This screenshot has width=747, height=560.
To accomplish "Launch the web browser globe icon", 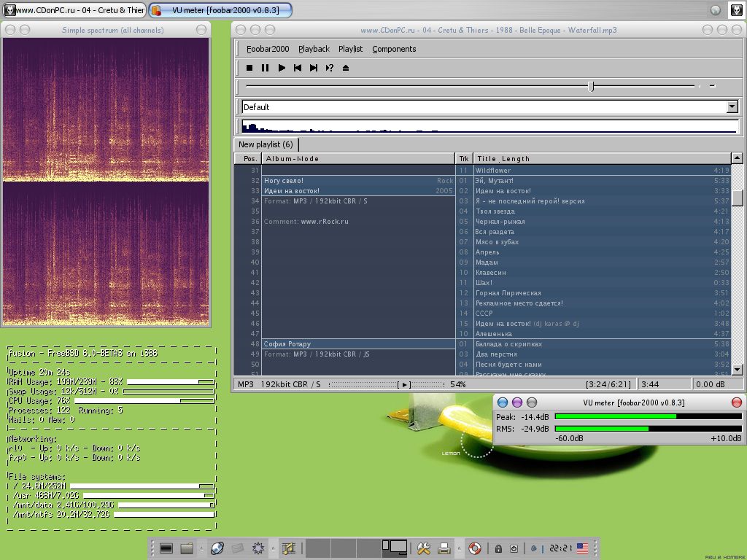I will (x=217, y=548).
